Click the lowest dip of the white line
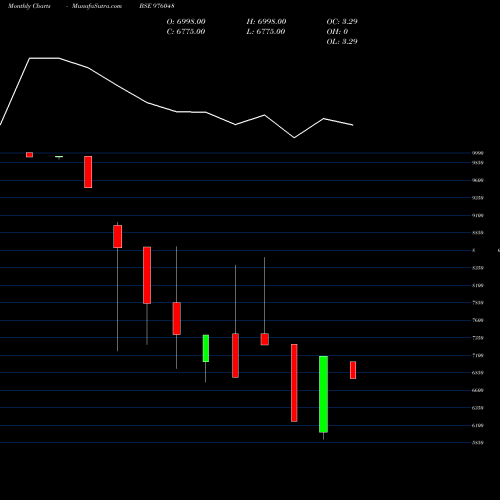This screenshot has width=500, height=500. pos(294,137)
